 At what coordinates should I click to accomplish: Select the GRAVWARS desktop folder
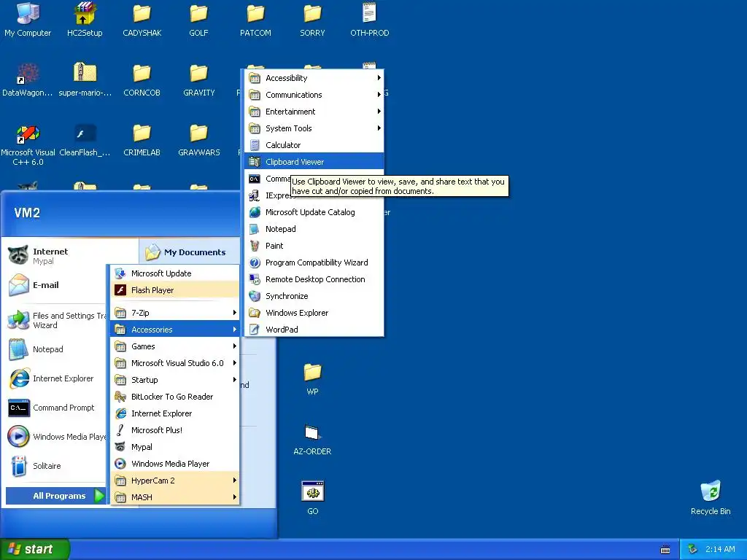click(x=198, y=140)
